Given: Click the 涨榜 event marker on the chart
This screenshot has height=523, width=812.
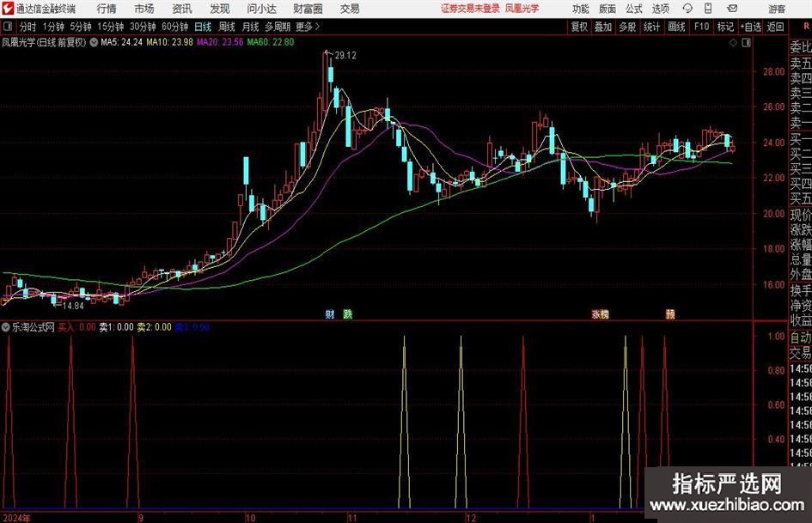Looking at the screenshot, I should click(x=599, y=314).
